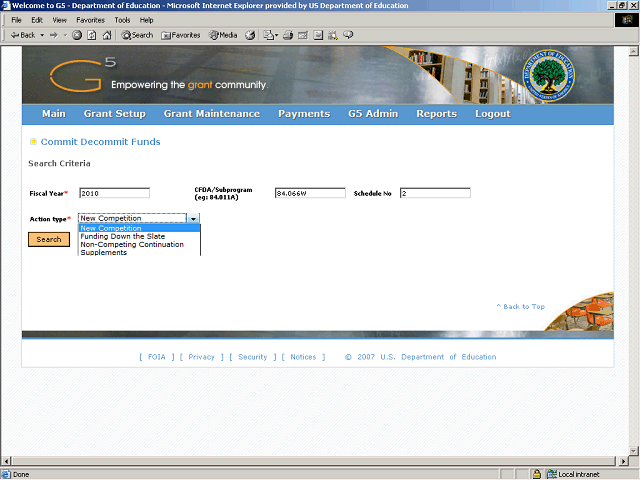Viewport: 640px width, 480px height.
Task: Open the Tools menu
Action: coord(122,20)
